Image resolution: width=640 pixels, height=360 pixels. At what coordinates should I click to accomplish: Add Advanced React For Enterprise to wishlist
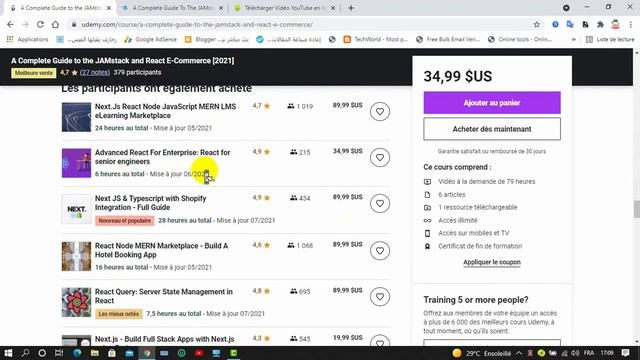tap(380, 158)
